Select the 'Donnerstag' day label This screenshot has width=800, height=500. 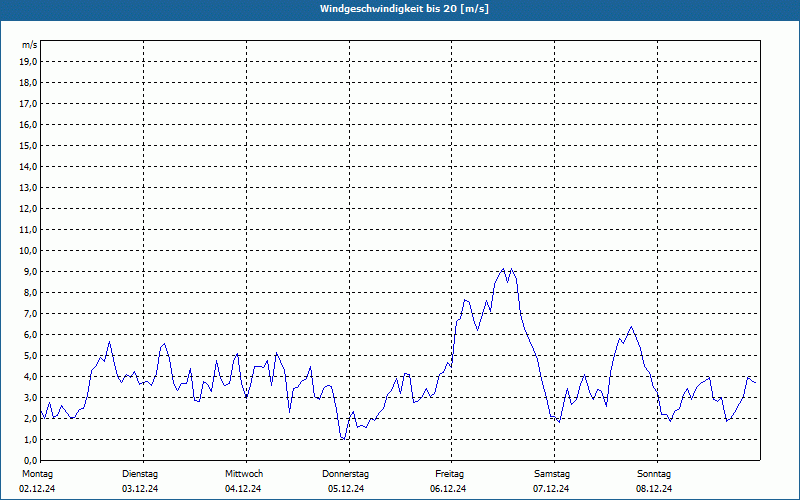pos(345,474)
